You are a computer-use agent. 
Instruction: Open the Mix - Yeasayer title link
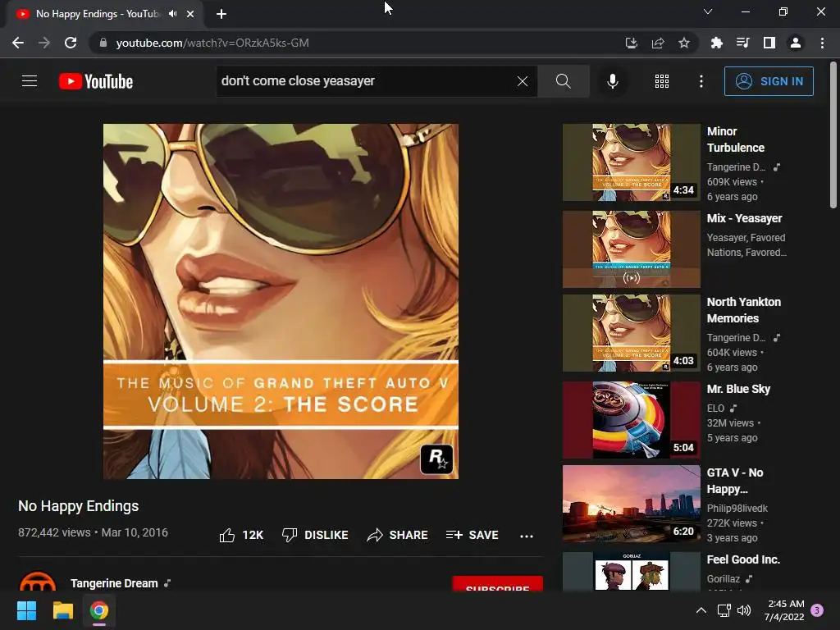click(x=744, y=218)
